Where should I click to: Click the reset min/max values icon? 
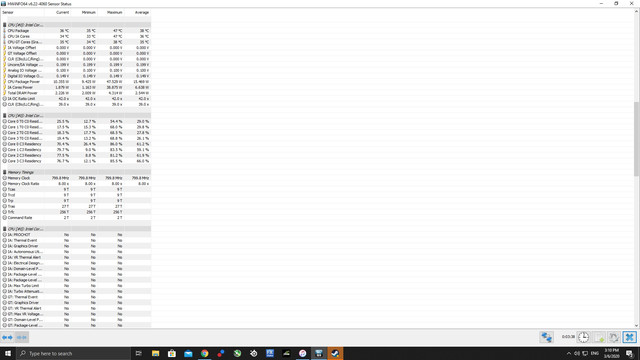point(614,337)
